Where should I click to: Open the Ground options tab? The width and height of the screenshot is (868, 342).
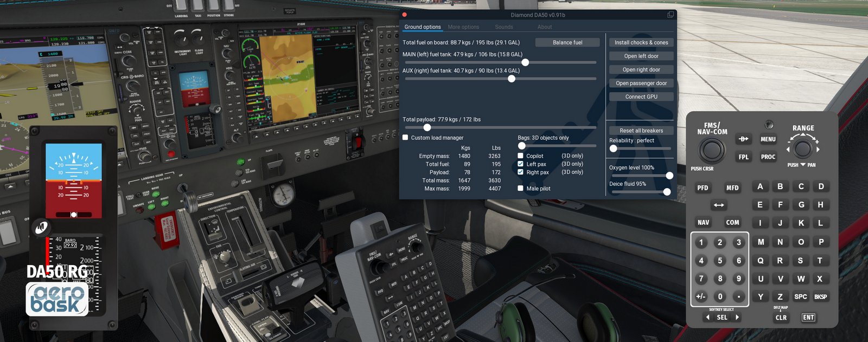pyautogui.click(x=423, y=27)
